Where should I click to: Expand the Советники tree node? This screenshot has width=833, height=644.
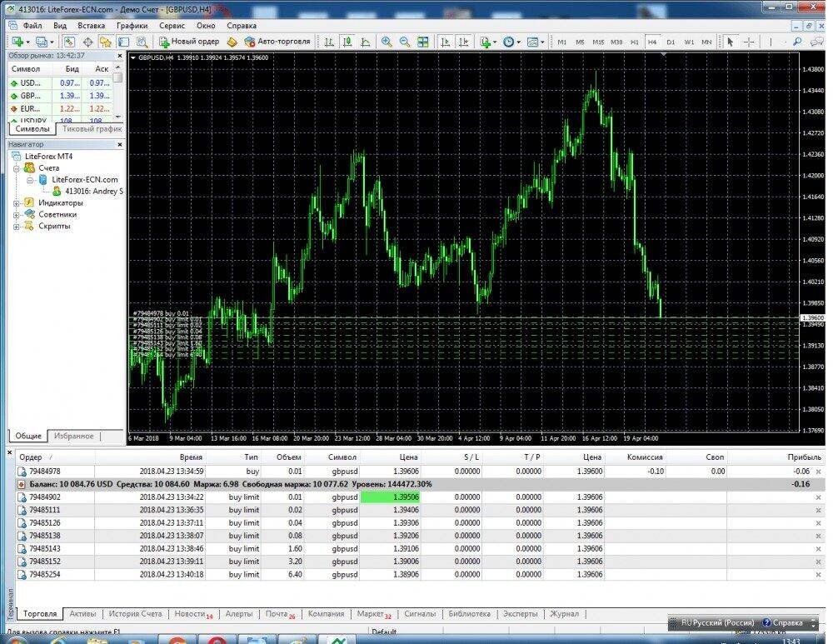click(16, 214)
